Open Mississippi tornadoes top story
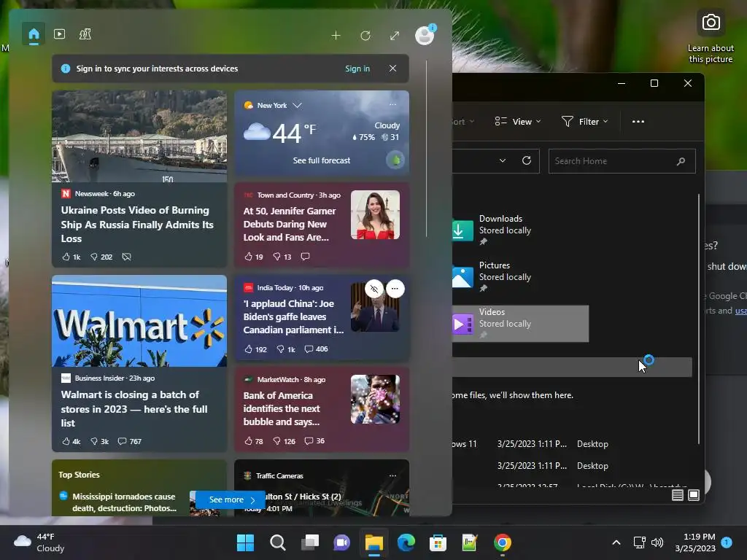The width and height of the screenshot is (747, 560). (x=124, y=502)
